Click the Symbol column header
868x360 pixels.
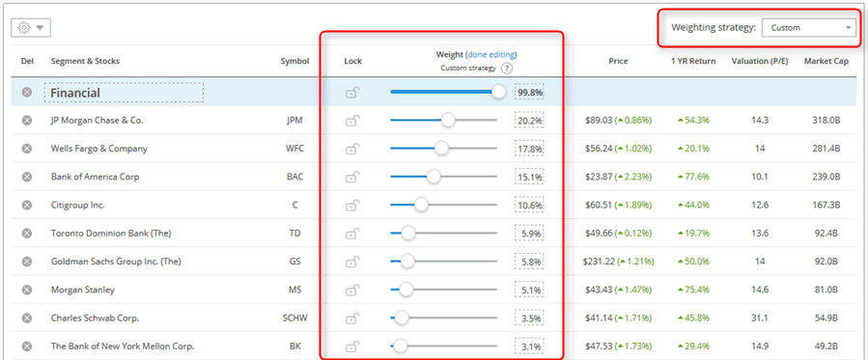pos(295,62)
